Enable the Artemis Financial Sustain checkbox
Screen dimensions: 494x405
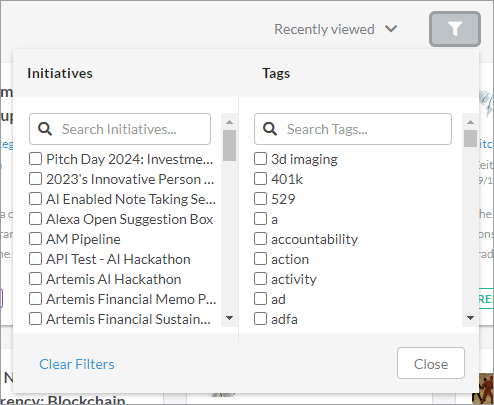point(35,319)
